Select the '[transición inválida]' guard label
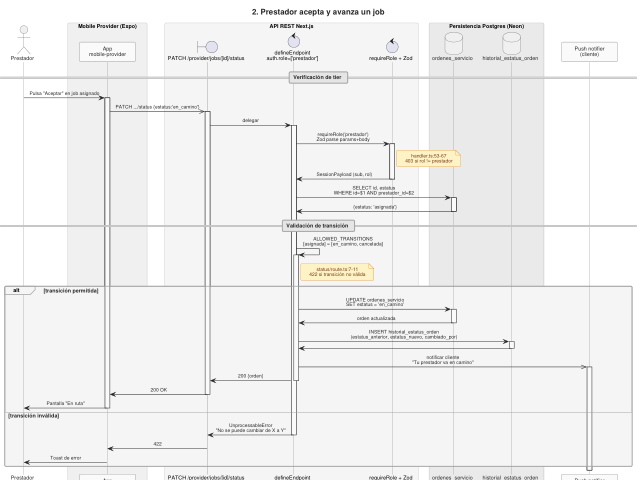The image size is (640, 480). pos(33,416)
